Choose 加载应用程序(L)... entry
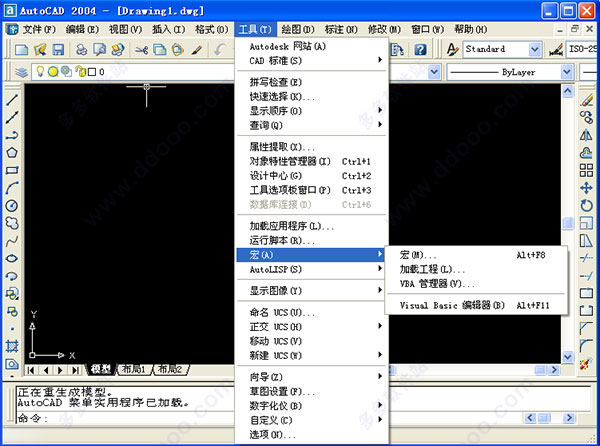Screen dimensions: 600x446 coord(312,226)
